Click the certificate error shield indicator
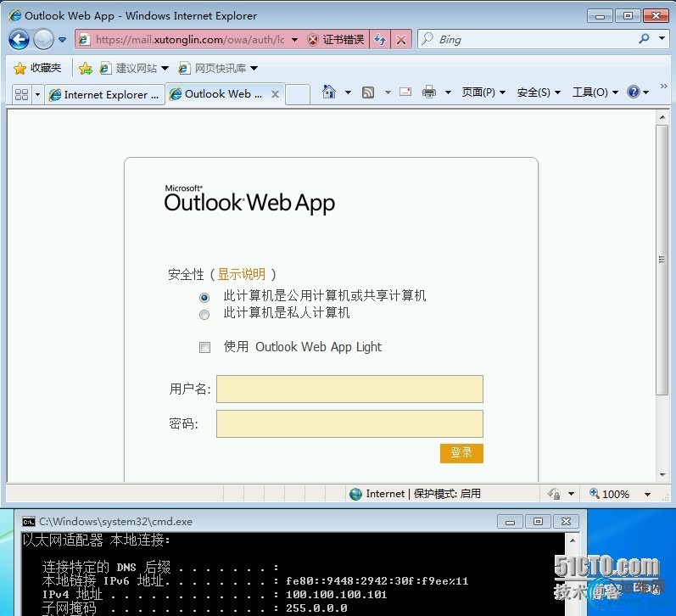The width and height of the screenshot is (676, 616). (x=336, y=40)
